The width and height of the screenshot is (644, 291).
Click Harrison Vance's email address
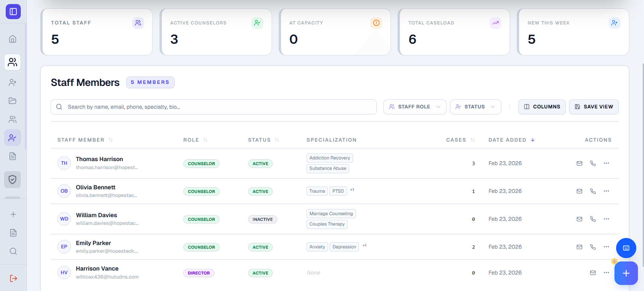[x=107, y=277]
